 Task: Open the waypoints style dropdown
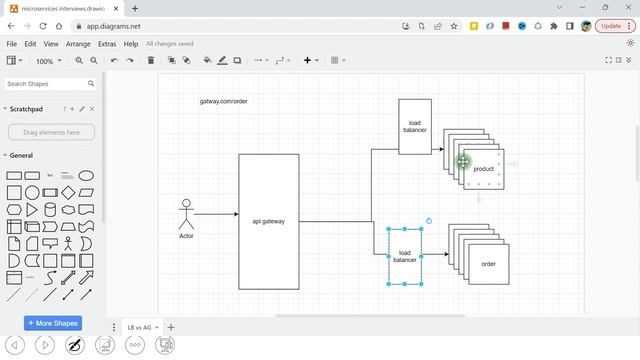pyautogui.click(x=283, y=60)
